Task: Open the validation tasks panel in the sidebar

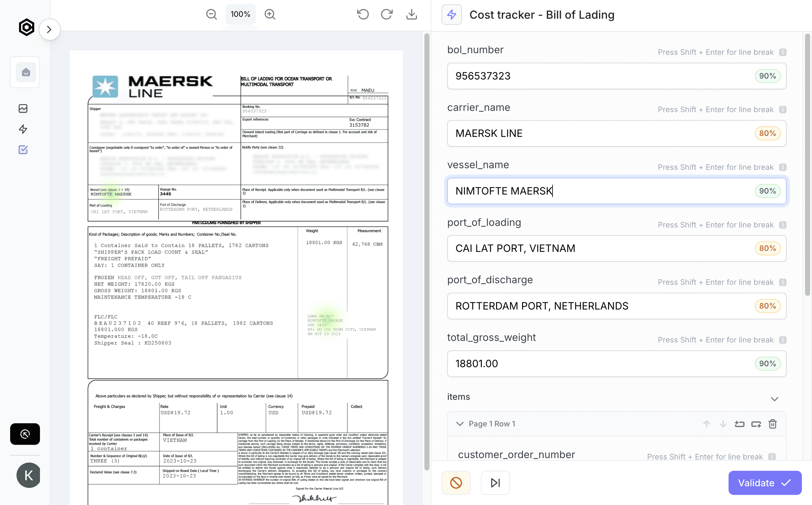Action: [23, 150]
